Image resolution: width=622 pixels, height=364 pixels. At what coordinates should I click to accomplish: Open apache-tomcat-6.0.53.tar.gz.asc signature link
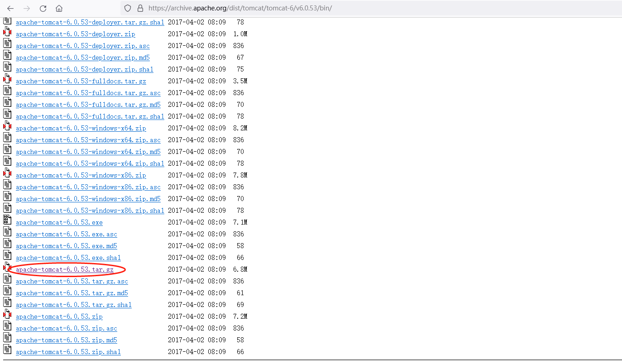pos(72,281)
